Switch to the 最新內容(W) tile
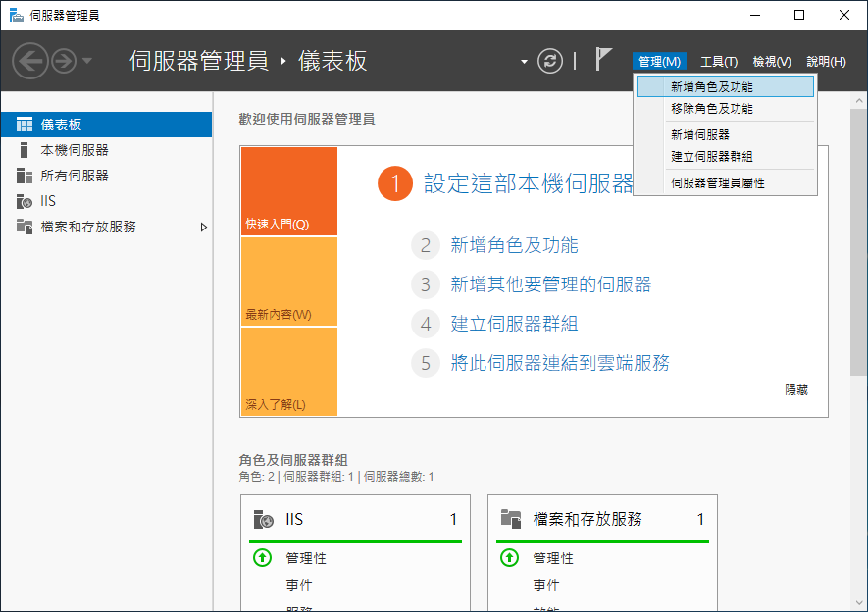The width and height of the screenshot is (868, 612). [x=289, y=281]
